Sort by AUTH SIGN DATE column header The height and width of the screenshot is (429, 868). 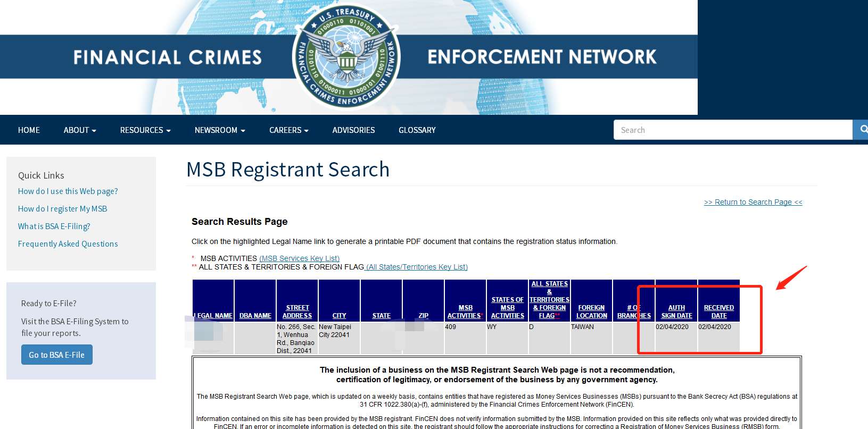coord(676,312)
